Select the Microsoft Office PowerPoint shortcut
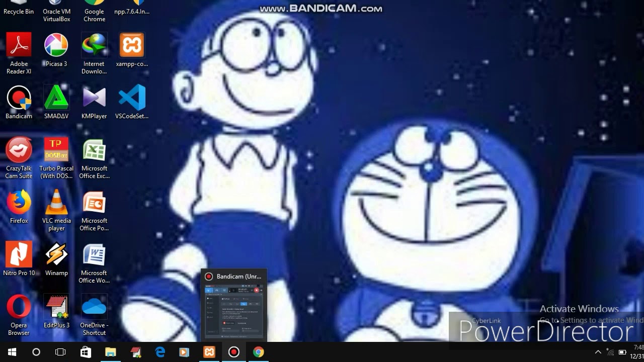Viewport: 644px width, 362px height. [94, 210]
